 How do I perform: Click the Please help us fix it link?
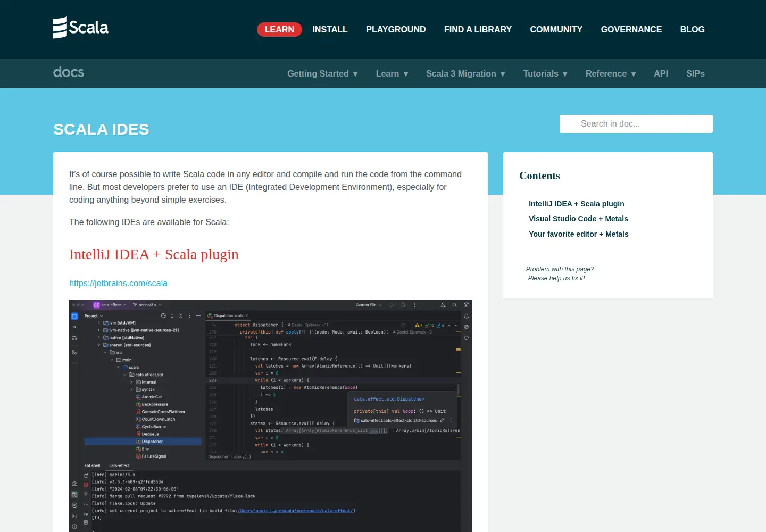(556, 278)
